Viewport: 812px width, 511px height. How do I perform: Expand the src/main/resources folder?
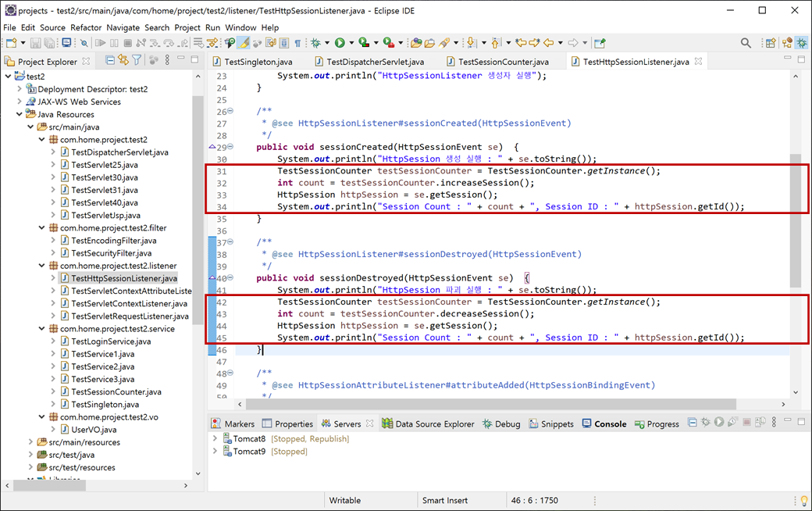[x=30, y=442]
